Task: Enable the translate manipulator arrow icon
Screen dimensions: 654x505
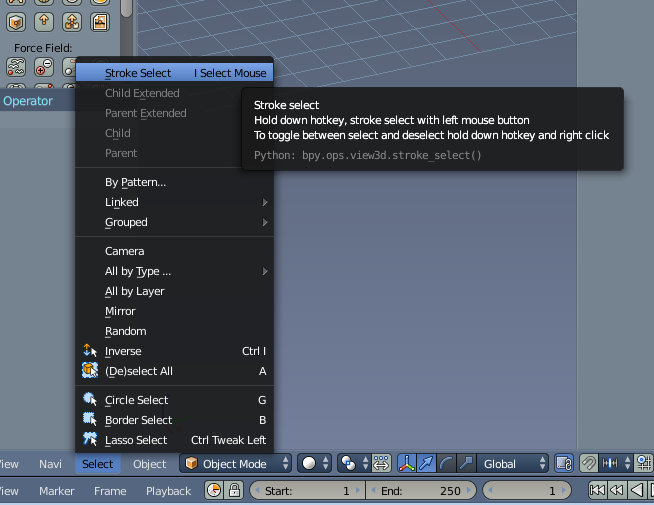Action: [427, 463]
